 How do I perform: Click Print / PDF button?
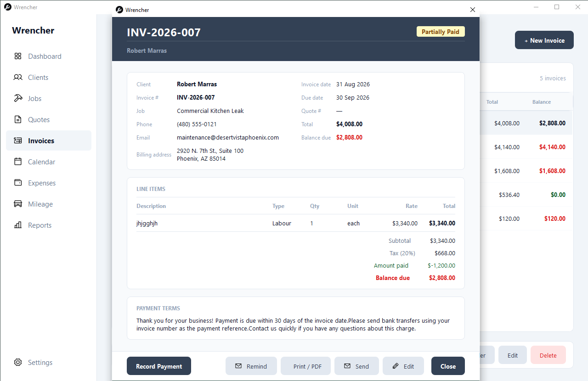(306, 366)
